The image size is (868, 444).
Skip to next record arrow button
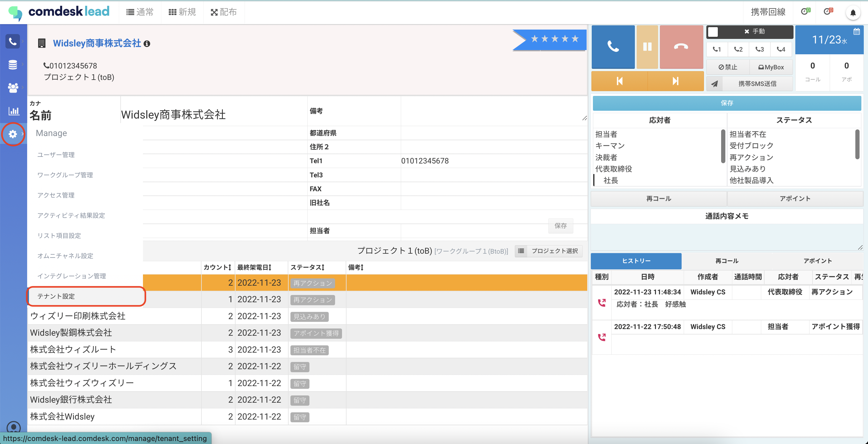click(x=675, y=81)
